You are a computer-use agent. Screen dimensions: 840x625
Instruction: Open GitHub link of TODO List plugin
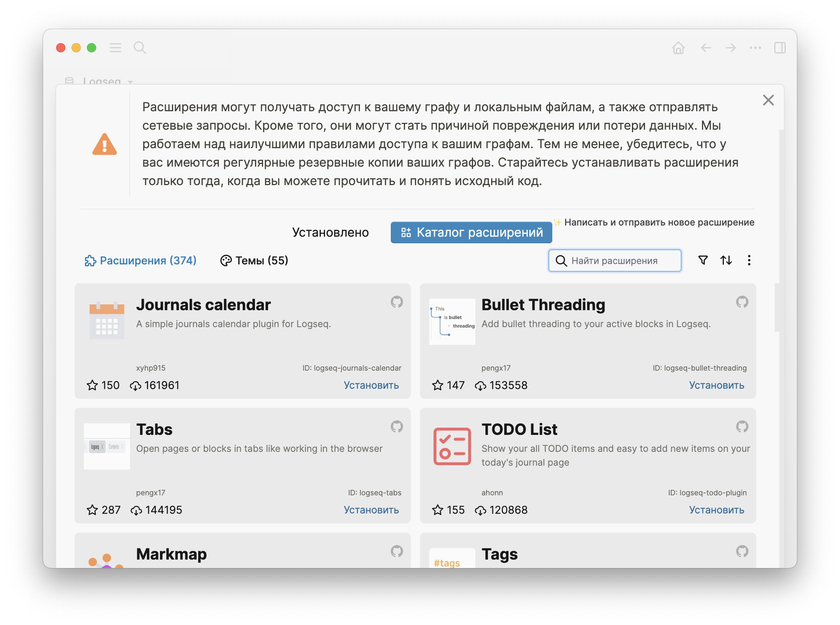click(742, 427)
